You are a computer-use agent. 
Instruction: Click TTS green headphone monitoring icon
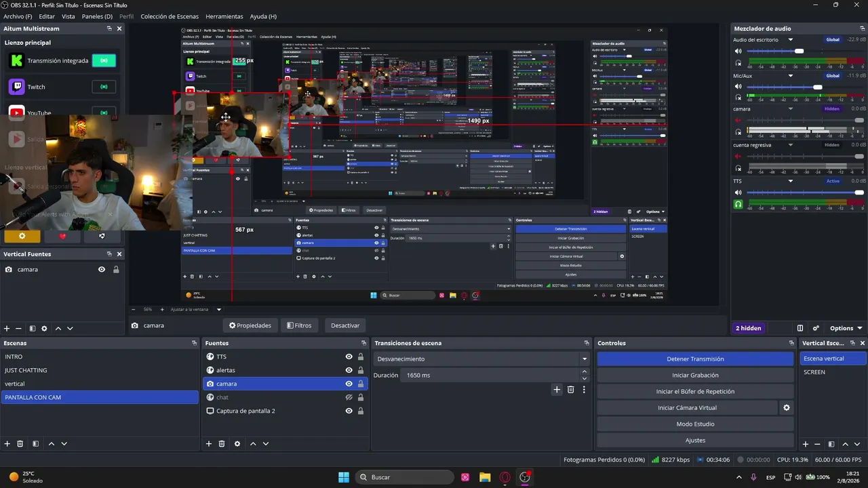[x=738, y=204]
